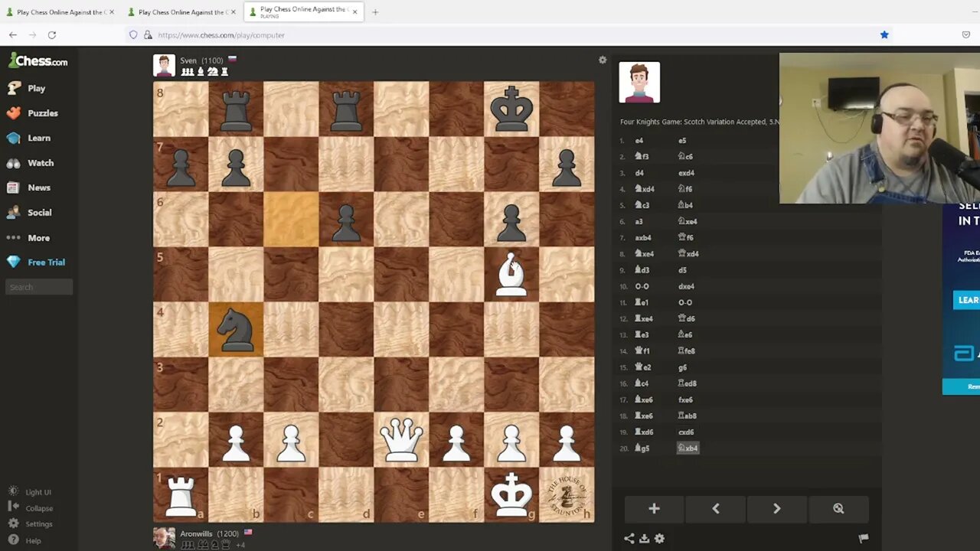Screen dimensions: 980x551
Task: Open Help from the sidebar
Action: tap(24, 540)
